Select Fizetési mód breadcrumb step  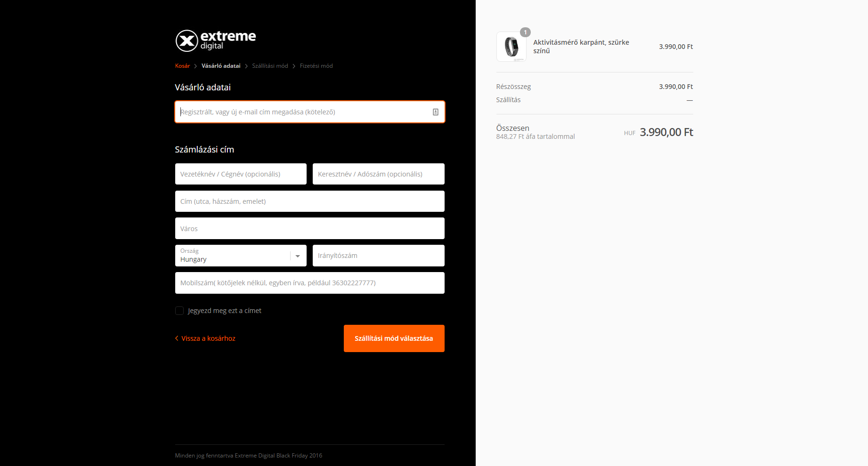(316, 66)
